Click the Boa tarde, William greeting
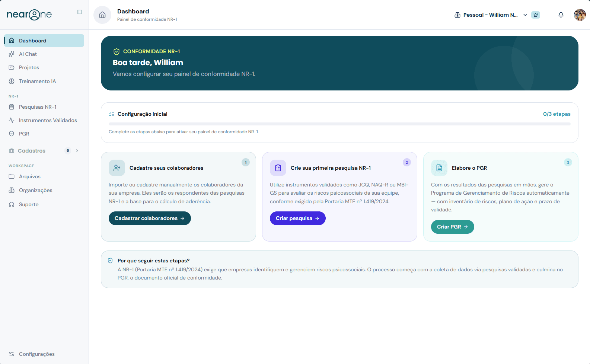590x364 pixels. tap(148, 63)
